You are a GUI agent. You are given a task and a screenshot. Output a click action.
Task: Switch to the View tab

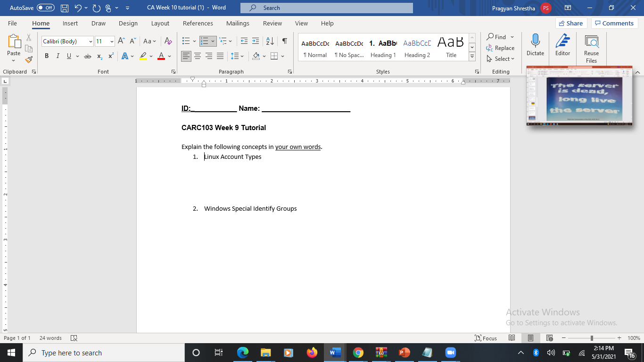[x=301, y=23]
